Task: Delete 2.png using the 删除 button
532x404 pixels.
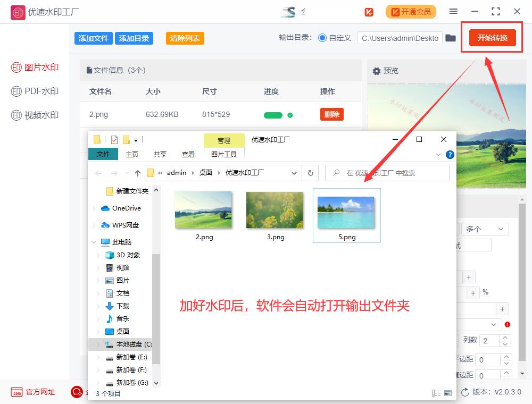Action: (331, 114)
